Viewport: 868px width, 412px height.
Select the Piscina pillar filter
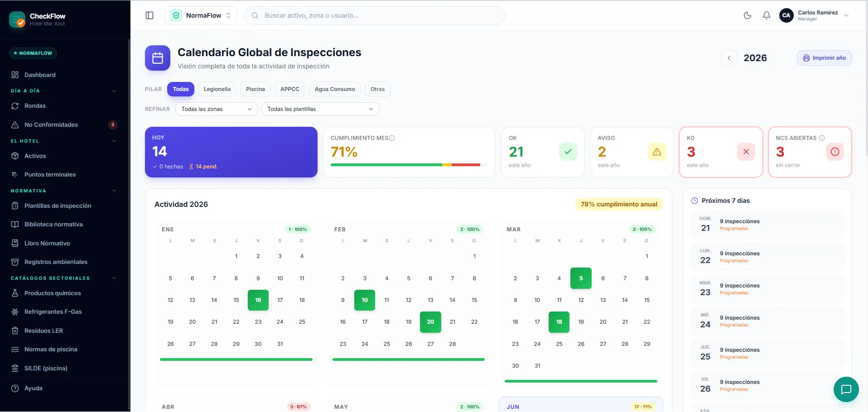(256, 89)
